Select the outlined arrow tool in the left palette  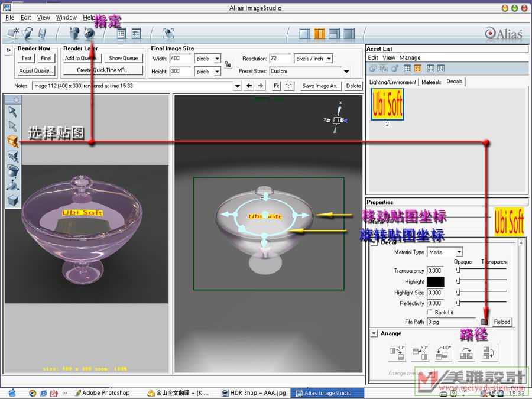[x=12, y=126]
